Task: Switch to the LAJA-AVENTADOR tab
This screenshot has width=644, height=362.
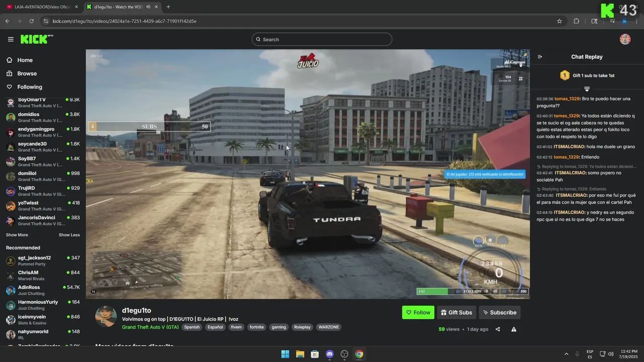Action: tap(43, 7)
